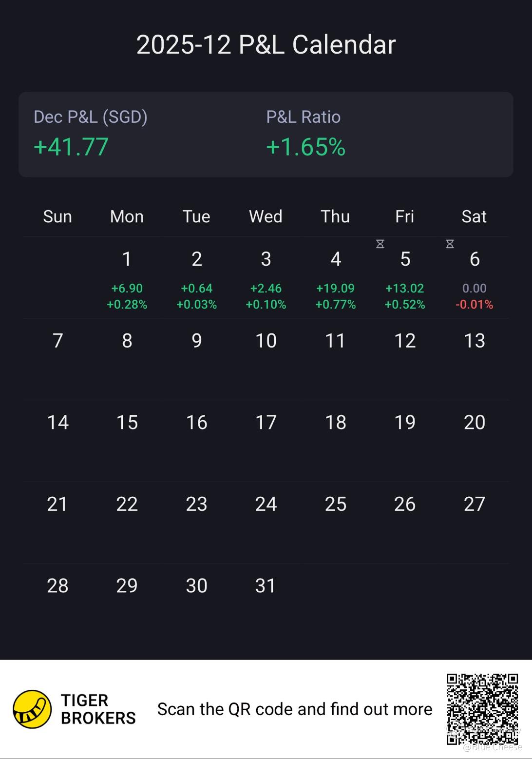Click the Tiger Brokers tiger logo
This screenshot has height=759, width=532.
pyautogui.click(x=32, y=709)
